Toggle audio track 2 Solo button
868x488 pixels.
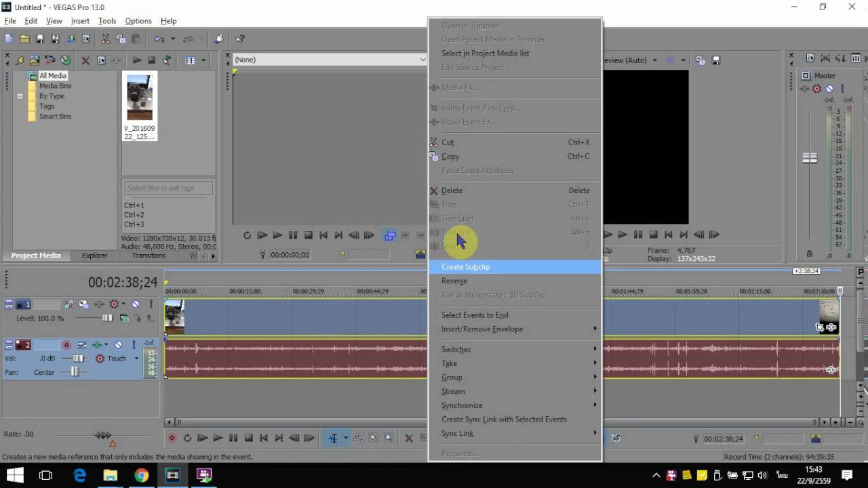(134, 344)
